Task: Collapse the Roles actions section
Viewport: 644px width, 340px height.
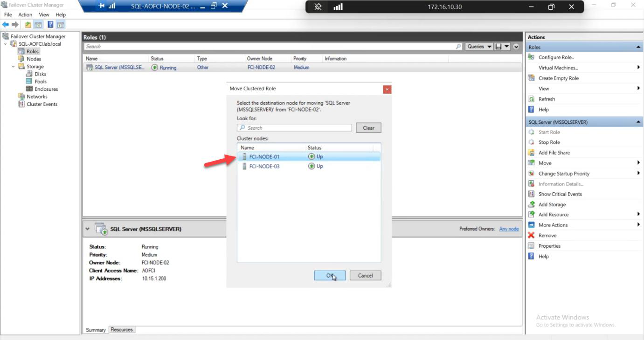Action: click(638, 47)
